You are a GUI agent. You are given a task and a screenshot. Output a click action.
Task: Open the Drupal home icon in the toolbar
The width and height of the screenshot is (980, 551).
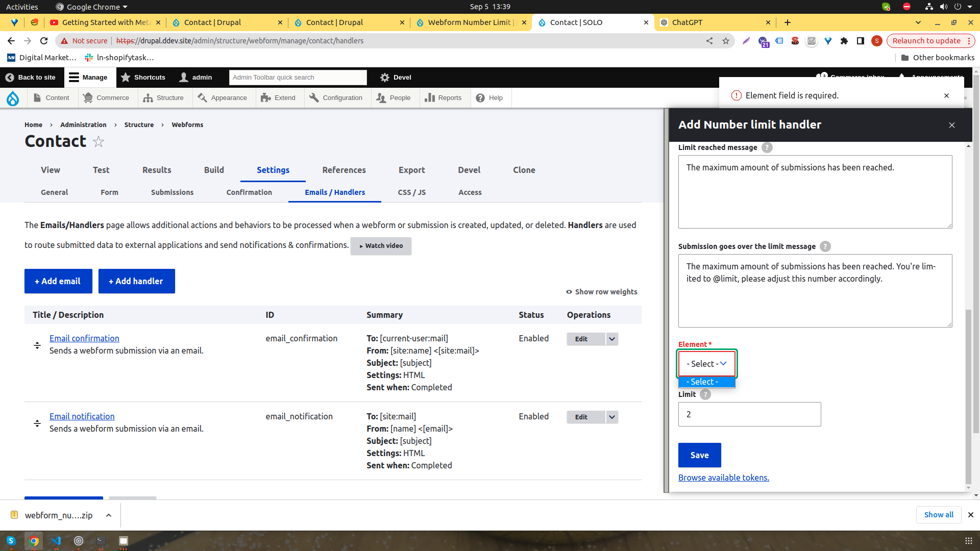[x=13, y=97]
